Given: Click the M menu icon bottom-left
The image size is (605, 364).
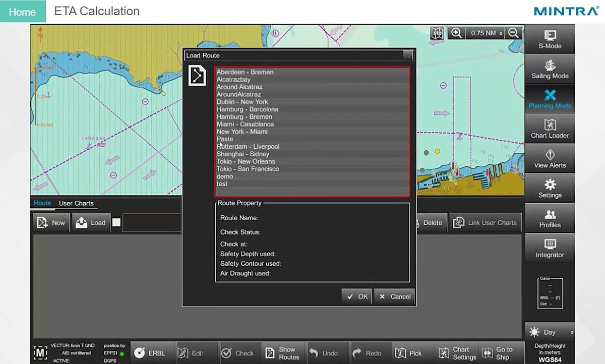Looking at the screenshot, I should coord(40,353).
